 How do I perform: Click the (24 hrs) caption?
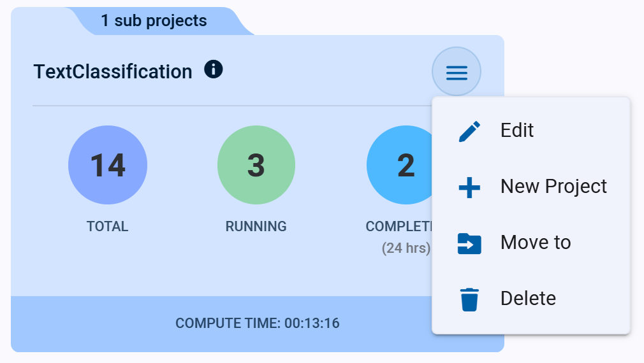pyautogui.click(x=406, y=248)
